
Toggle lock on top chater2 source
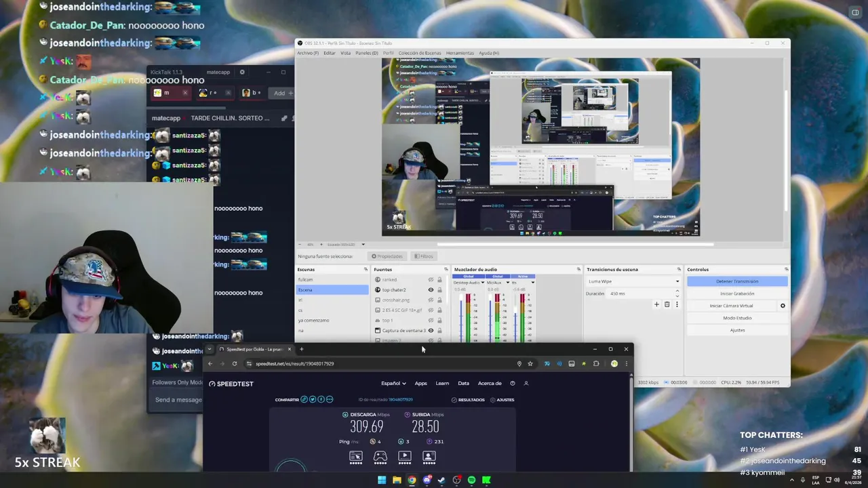(439, 289)
